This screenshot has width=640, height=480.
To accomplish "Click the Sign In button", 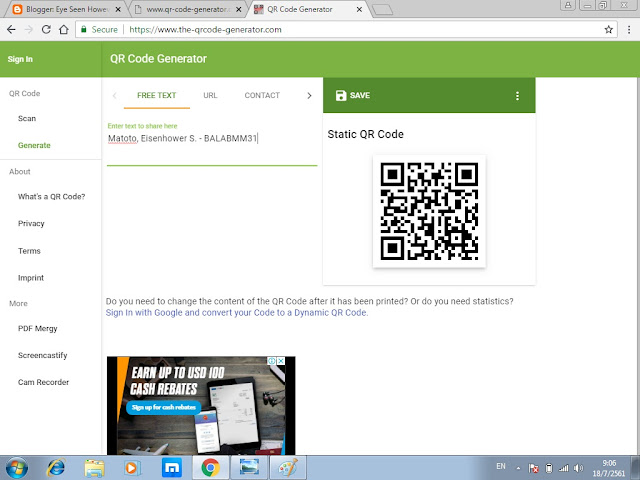I will point(20,59).
